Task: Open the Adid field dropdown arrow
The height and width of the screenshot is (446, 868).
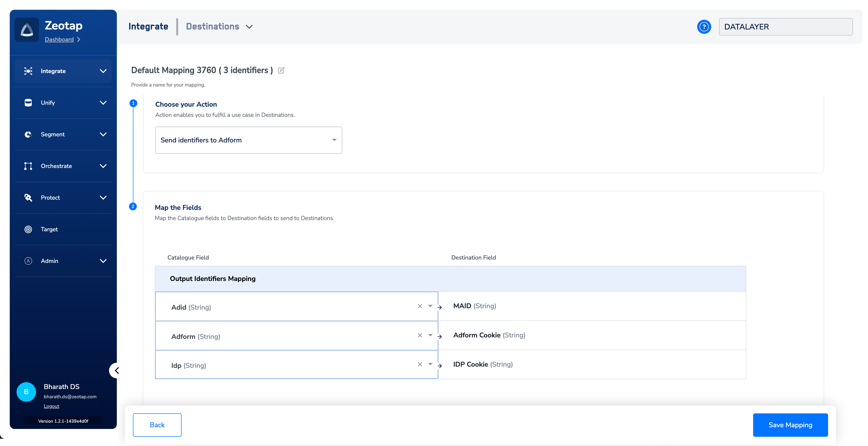Action: click(430, 306)
